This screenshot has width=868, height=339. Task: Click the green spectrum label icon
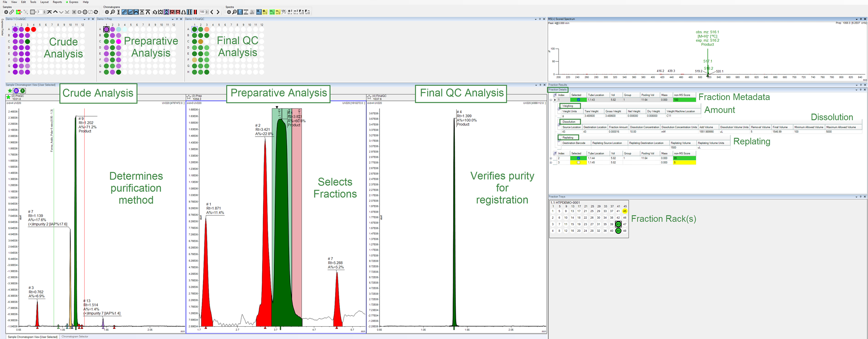pyautogui.click(x=272, y=12)
